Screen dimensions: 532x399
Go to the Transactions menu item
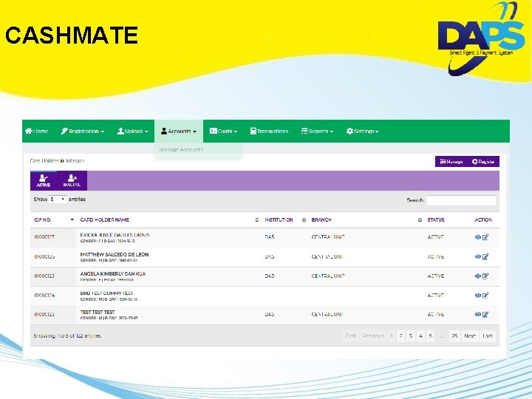269,132
